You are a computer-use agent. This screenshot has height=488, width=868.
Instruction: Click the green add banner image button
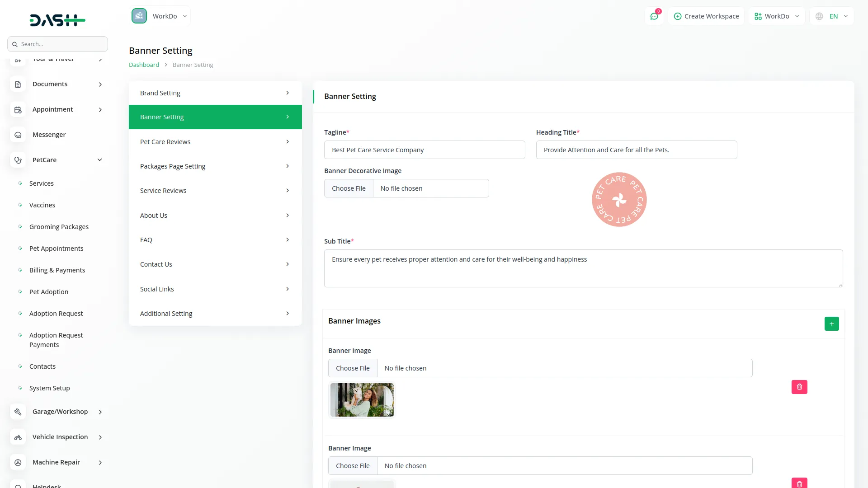[831, 324]
